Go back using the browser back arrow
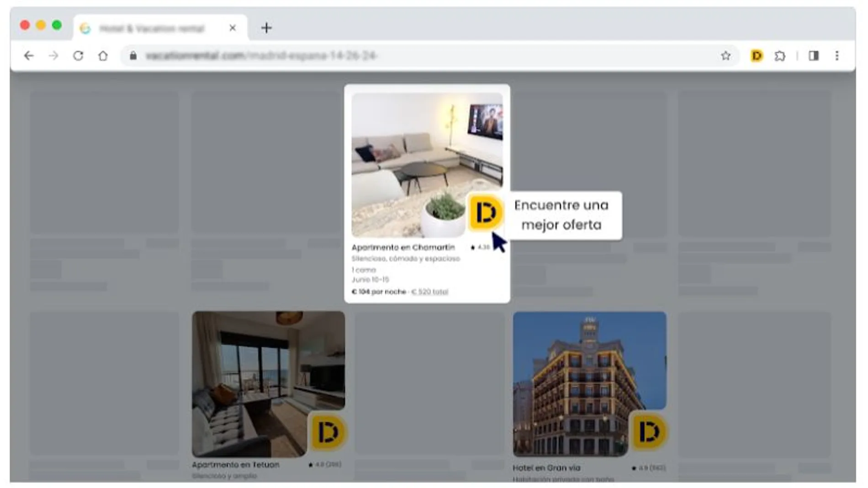Viewport: 868px width, 488px height. coord(29,56)
